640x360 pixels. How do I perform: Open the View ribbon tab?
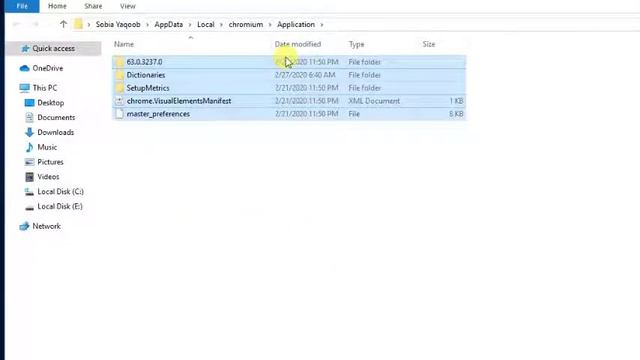(128, 6)
